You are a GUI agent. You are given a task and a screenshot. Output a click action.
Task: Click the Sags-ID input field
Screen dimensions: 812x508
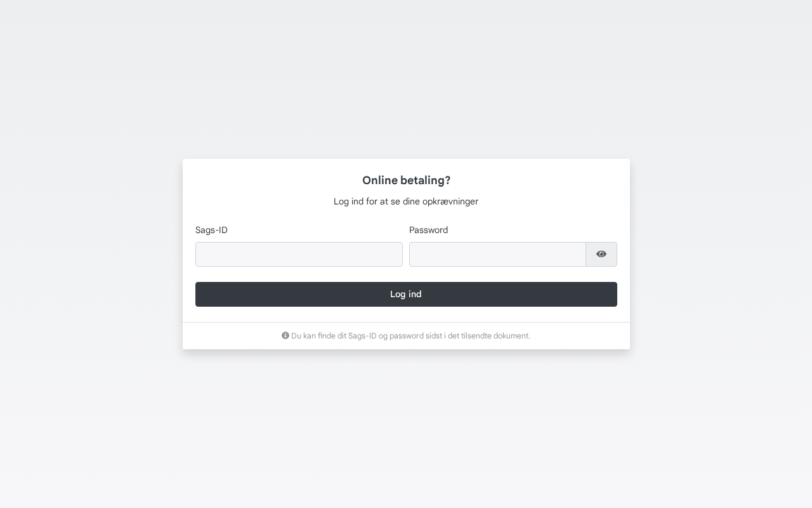click(x=299, y=254)
